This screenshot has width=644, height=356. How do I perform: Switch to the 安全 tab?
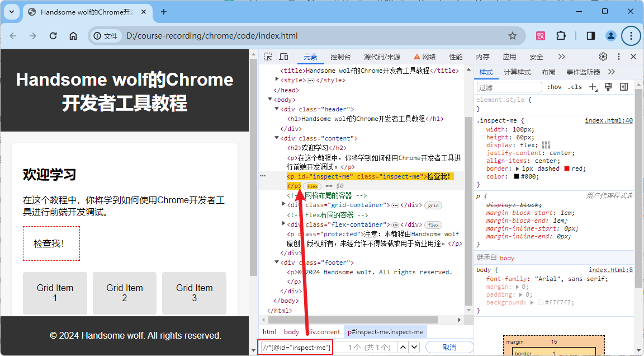[x=536, y=57]
